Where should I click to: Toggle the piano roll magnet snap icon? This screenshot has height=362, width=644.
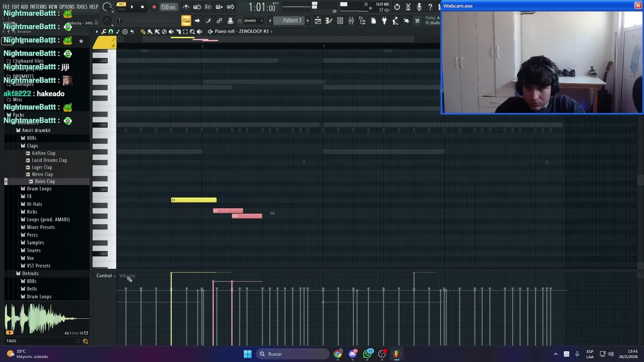click(x=111, y=32)
